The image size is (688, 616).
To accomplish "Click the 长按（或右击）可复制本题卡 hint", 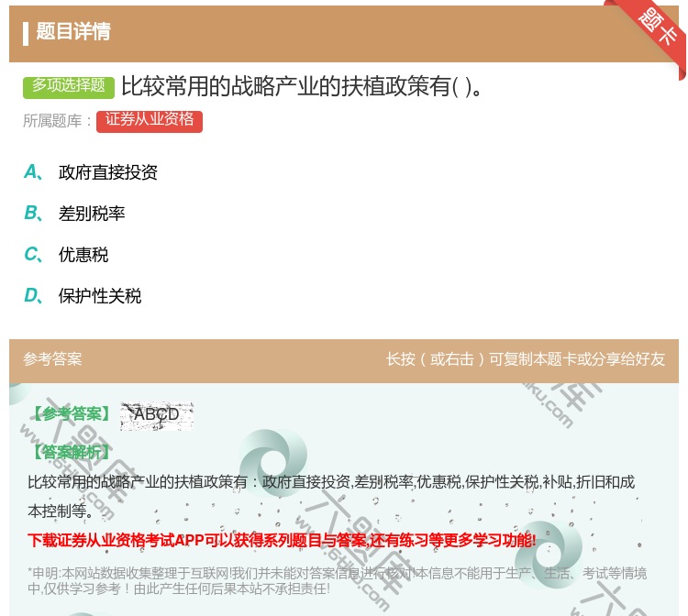I will [526, 359].
